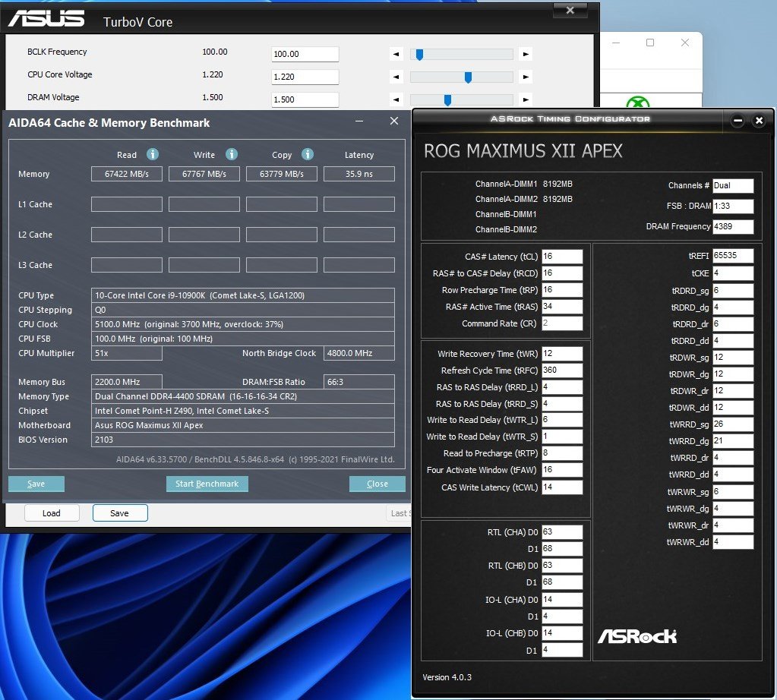Image resolution: width=777 pixels, height=700 pixels.
Task: Click the Four Activate Window (tFAW) field
Action: pyautogui.click(x=562, y=470)
